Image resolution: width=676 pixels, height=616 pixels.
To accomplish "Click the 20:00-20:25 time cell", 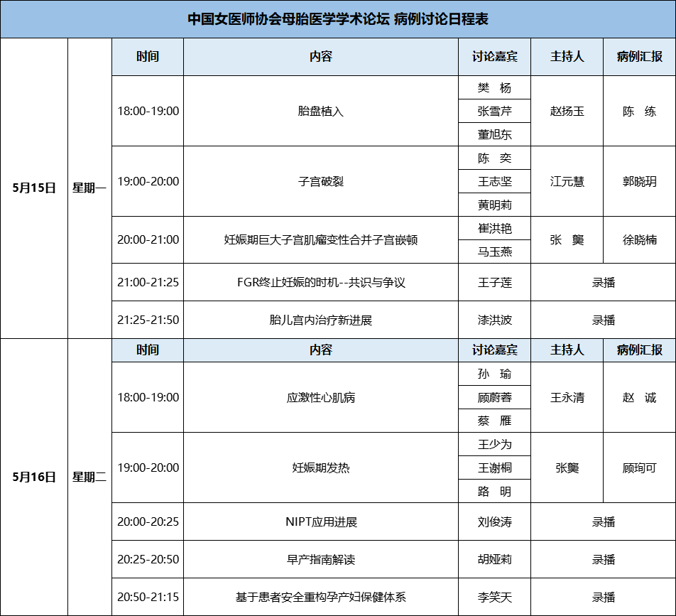I will (148, 522).
